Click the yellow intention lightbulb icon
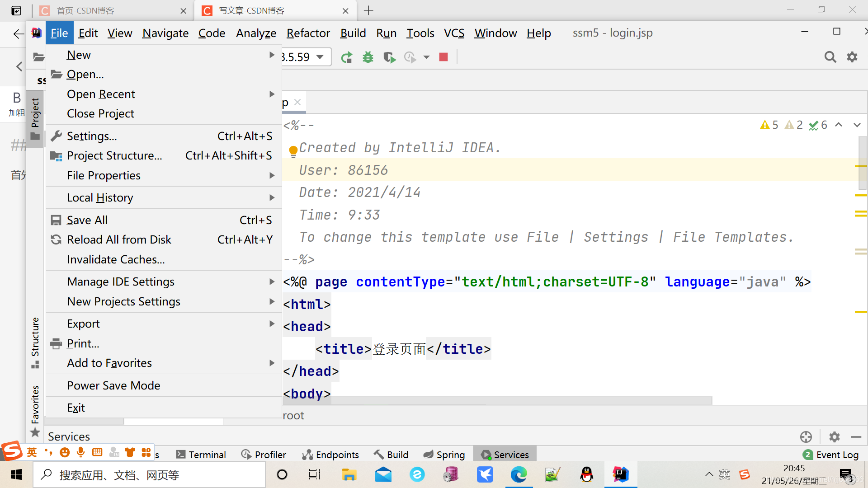The image size is (868, 488). pyautogui.click(x=293, y=150)
